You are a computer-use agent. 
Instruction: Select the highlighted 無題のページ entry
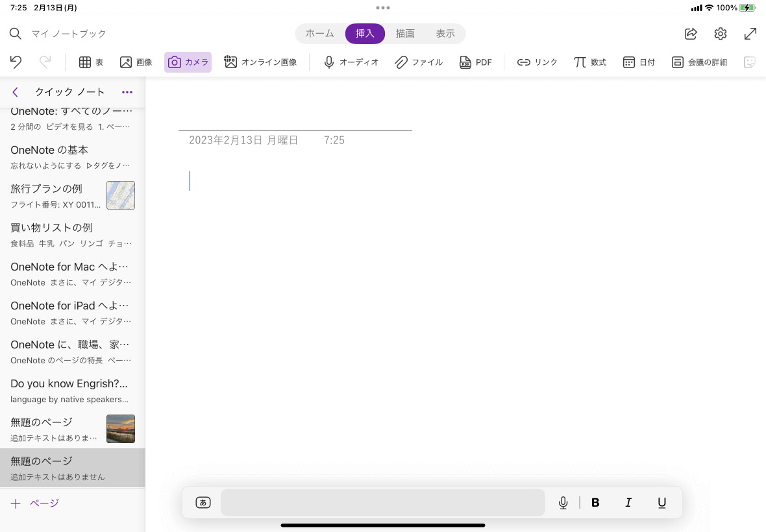[72, 468]
